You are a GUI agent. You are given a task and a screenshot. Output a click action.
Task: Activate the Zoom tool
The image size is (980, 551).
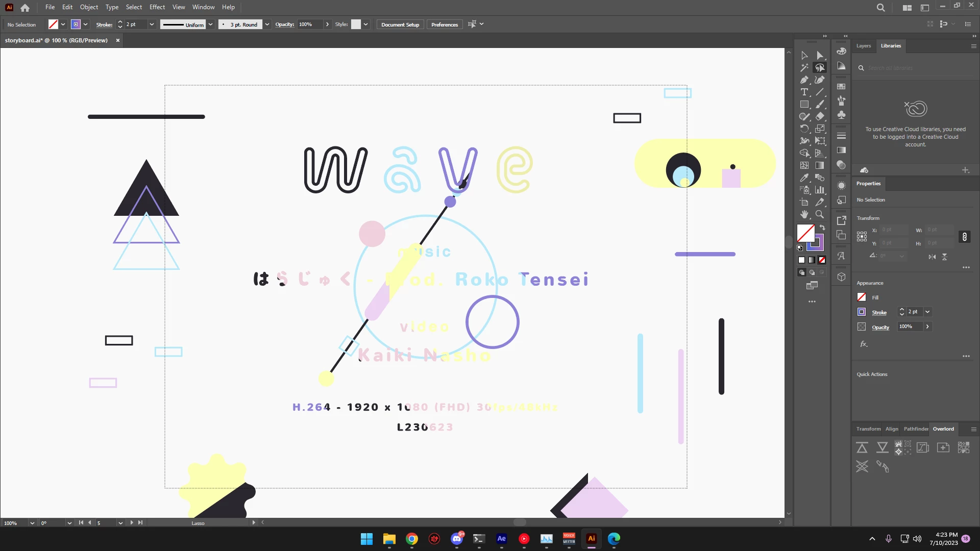[x=820, y=215]
